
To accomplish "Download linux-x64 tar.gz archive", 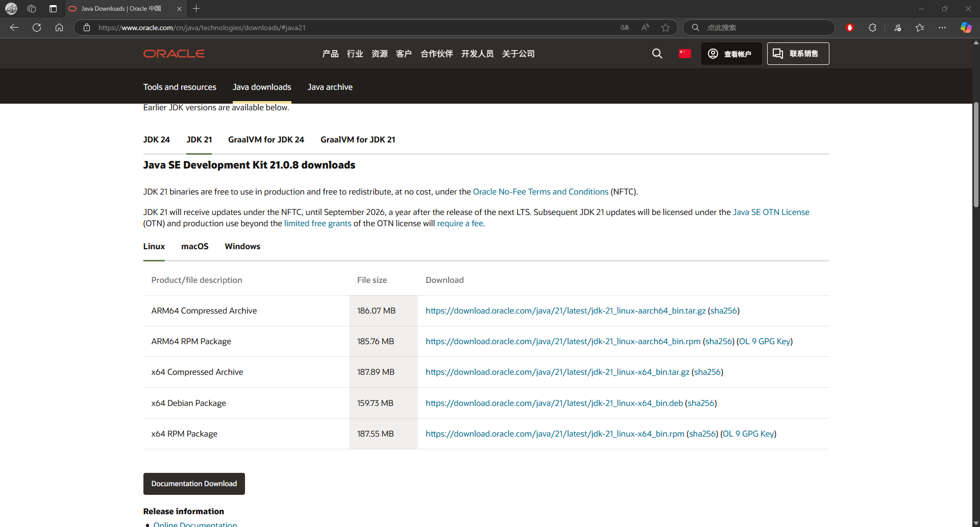I will (557, 372).
